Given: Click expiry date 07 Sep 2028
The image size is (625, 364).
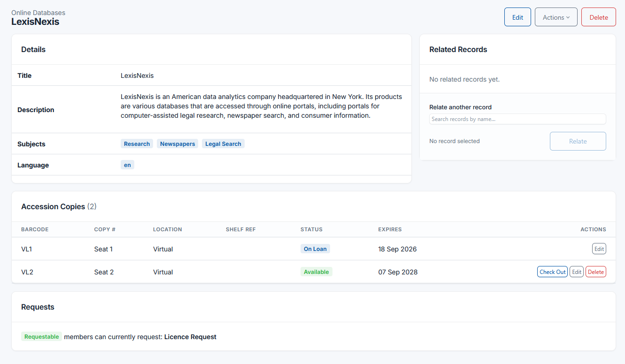Looking at the screenshot, I should point(398,272).
